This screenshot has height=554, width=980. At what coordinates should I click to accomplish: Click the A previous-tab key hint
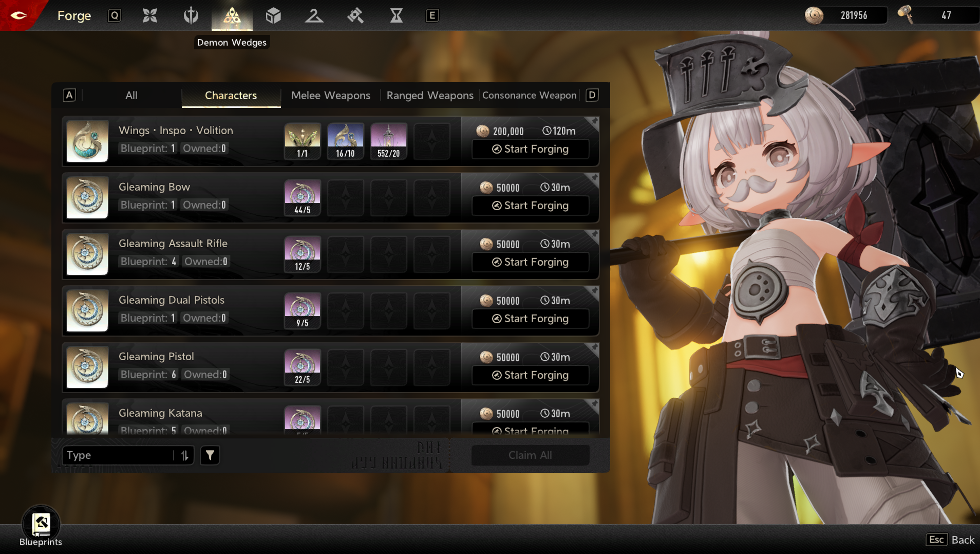click(x=69, y=95)
